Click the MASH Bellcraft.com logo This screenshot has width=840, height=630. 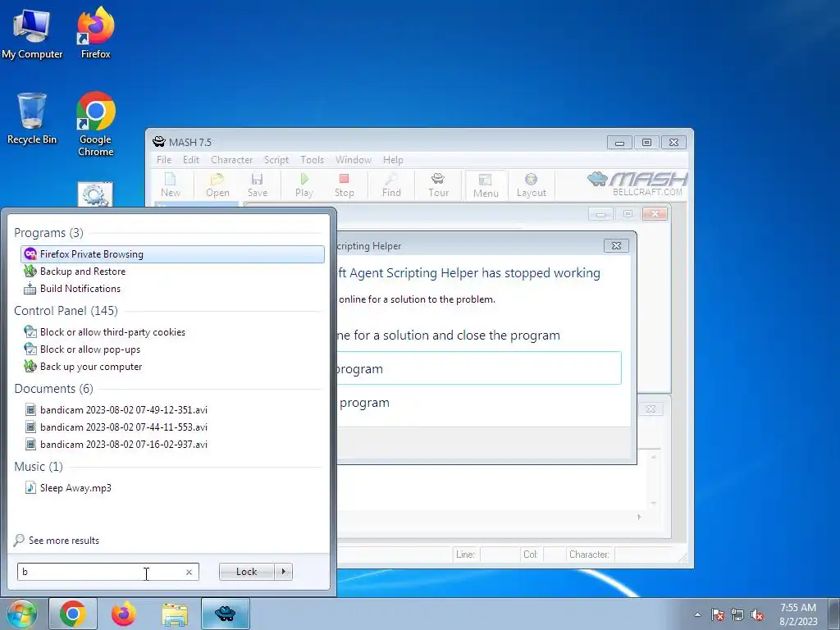tap(637, 184)
